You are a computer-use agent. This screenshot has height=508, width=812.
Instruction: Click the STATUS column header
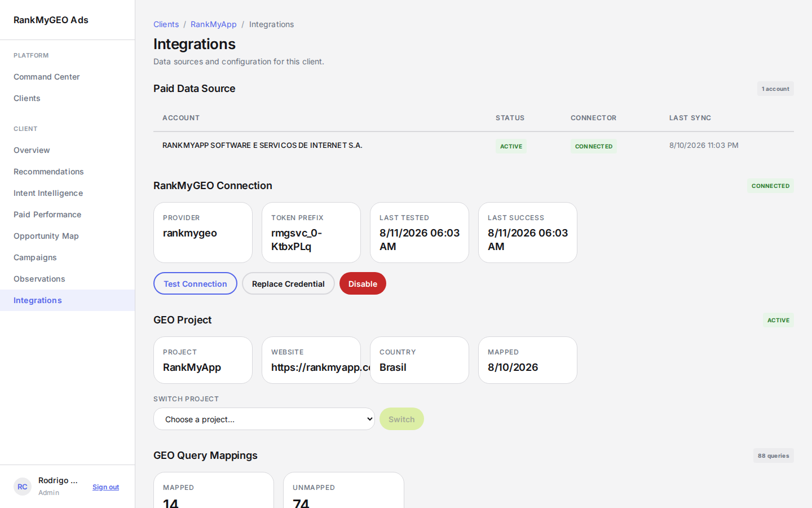pos(510,118)
